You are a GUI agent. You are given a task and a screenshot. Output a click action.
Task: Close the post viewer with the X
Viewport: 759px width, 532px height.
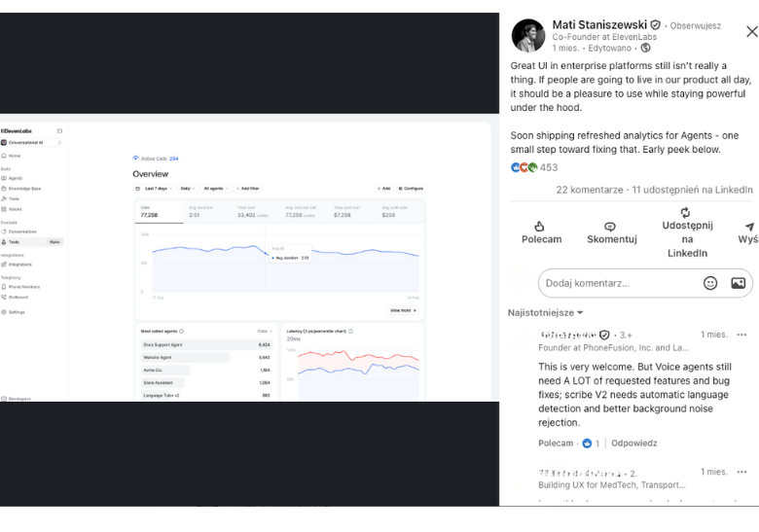tap(751, 32)
